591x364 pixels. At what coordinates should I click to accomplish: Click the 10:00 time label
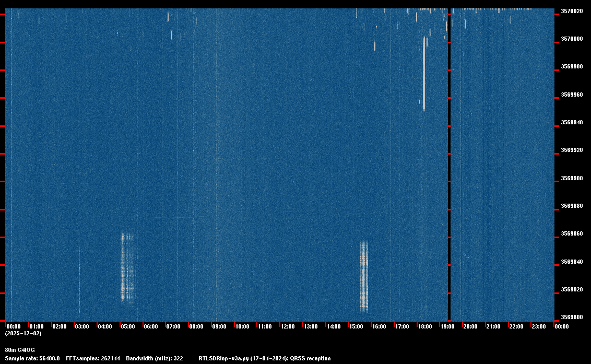[242, 326]
